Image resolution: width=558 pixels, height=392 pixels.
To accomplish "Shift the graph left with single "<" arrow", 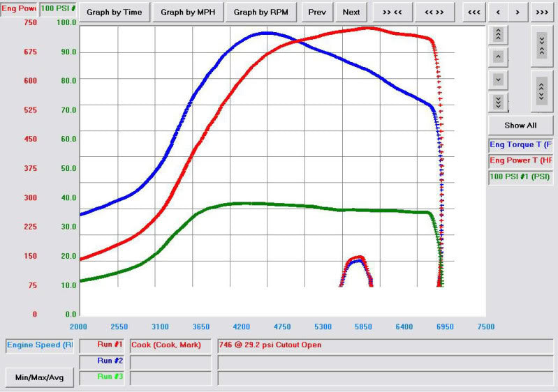I will 497,12.
